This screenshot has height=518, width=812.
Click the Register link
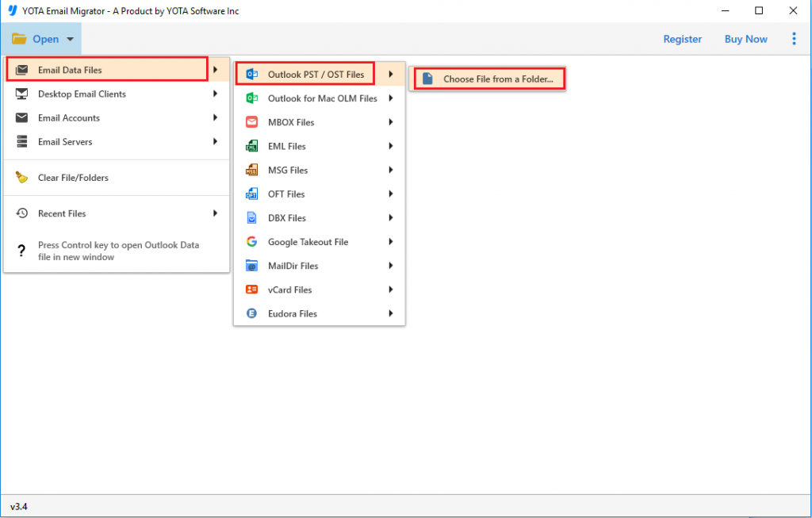click(682, 38)
